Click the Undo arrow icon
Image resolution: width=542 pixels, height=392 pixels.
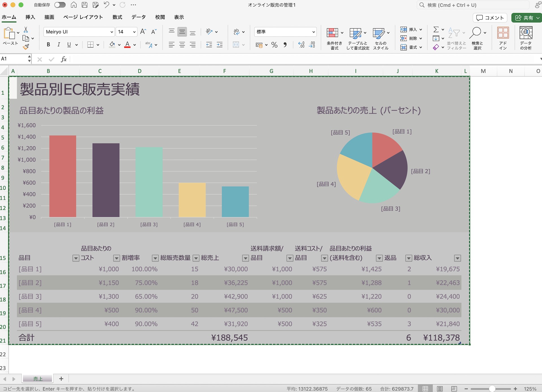tap(106, 5)
